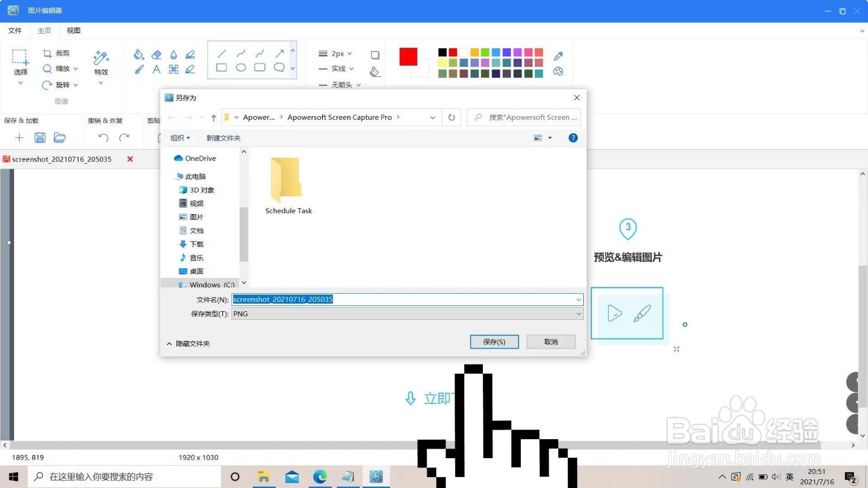The height and width of the screenshot is (488, 868).
Task: Choose the arrow shape
Action: coord(279,53)
